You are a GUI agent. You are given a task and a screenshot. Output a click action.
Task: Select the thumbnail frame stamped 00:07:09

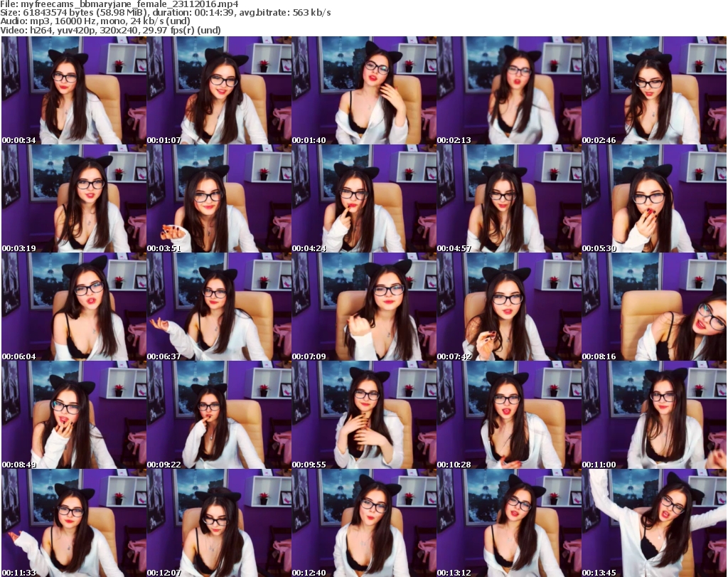pyautogui.click(x=364, y=307)
